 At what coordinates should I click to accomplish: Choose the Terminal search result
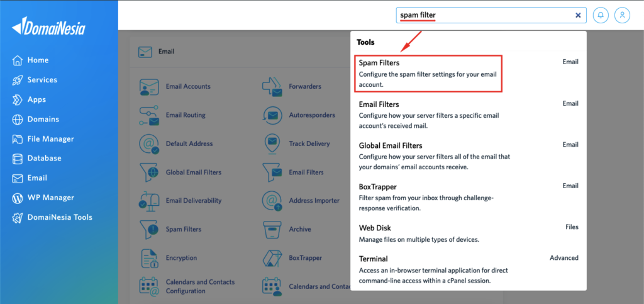click(468, 269)
